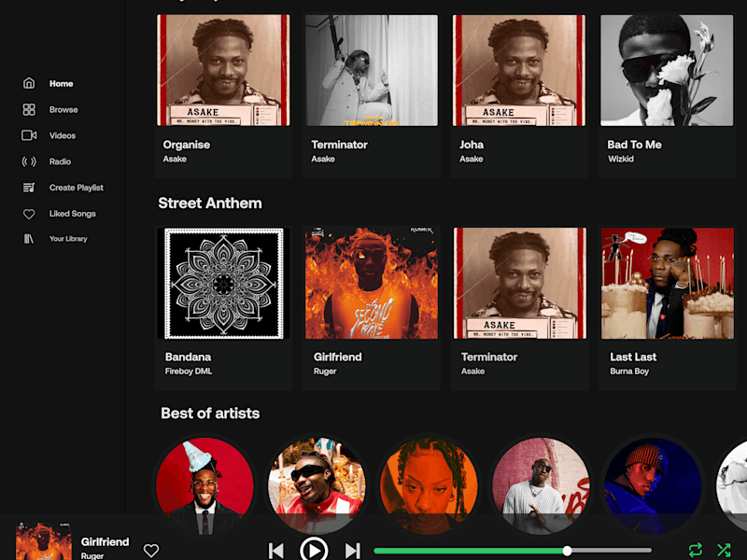Open Bandana mandala cover

(223, 284)
